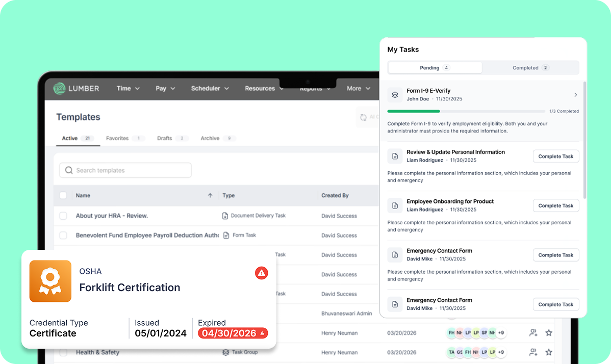Screen dimensions: 611x364
Task: Click the Task Group icon in Health & Safety row
Action: pos(225,352)
